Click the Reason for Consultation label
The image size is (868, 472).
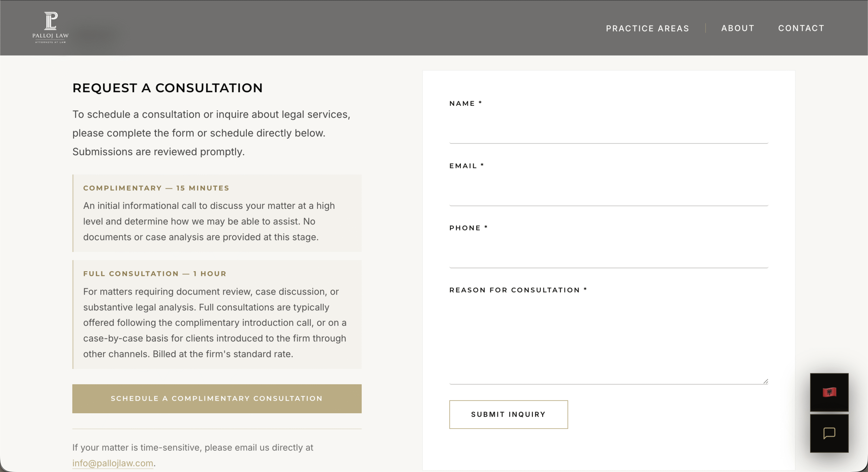click(x=514, y=290)
